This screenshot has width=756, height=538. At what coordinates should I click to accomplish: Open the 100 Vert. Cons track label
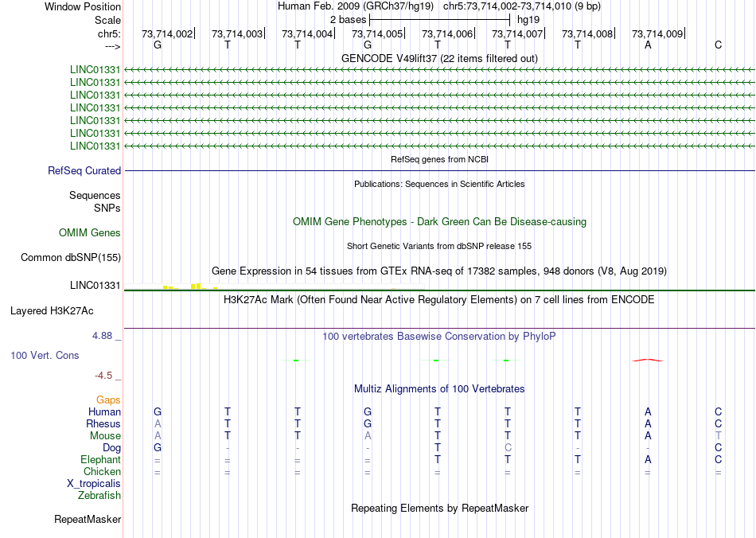pos(45,355)
